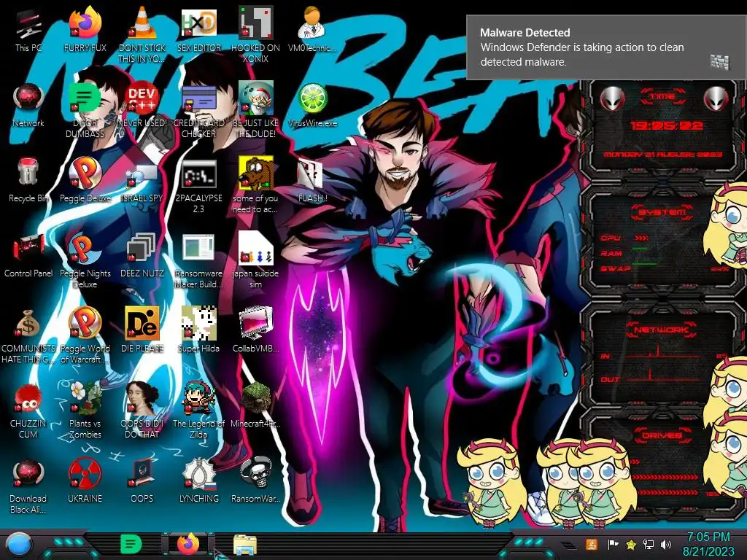Screen dimensions: 747x560
Task: Click the left alien head on TIME widget
Action: pyautogui.click(x=612, y=98)
